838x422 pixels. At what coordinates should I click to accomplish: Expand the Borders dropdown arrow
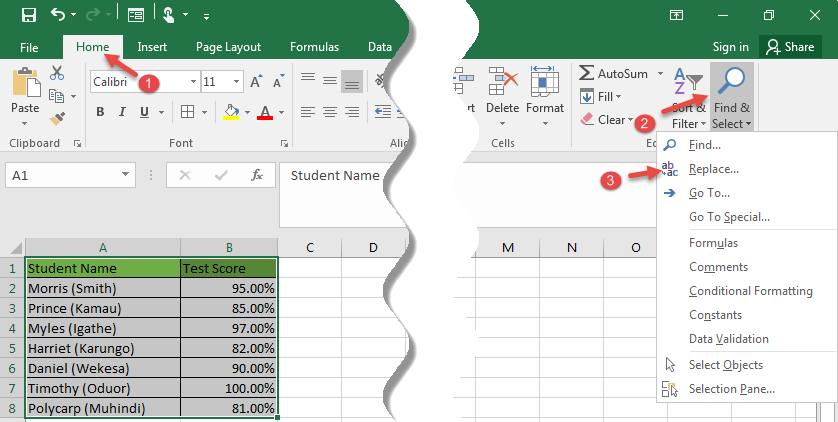(204, 112)
